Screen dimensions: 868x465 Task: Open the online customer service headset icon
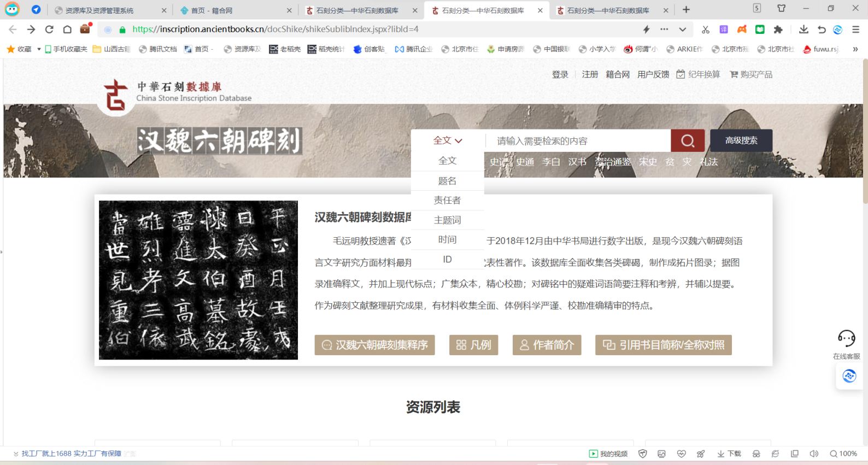846,339
